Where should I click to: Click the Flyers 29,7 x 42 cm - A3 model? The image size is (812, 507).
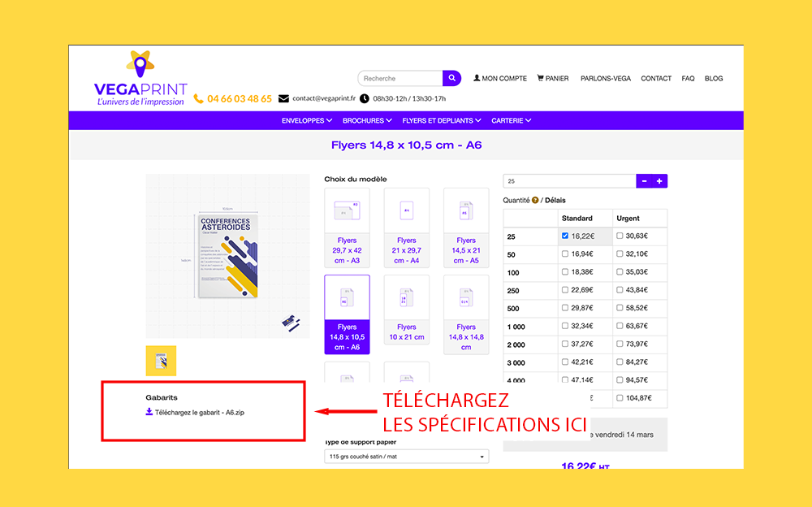[347, 227]
